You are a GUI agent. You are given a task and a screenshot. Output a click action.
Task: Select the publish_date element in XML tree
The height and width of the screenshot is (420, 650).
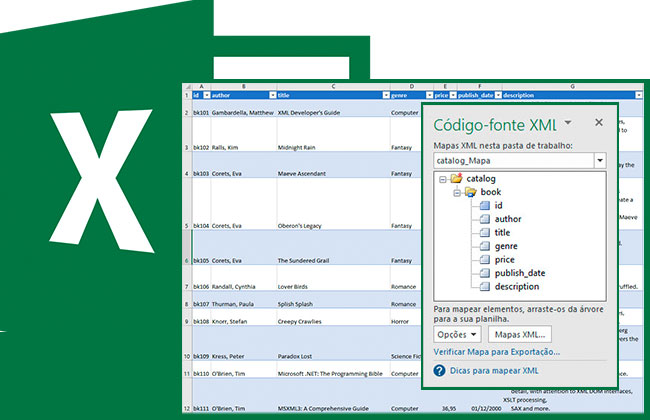(520, 273)
